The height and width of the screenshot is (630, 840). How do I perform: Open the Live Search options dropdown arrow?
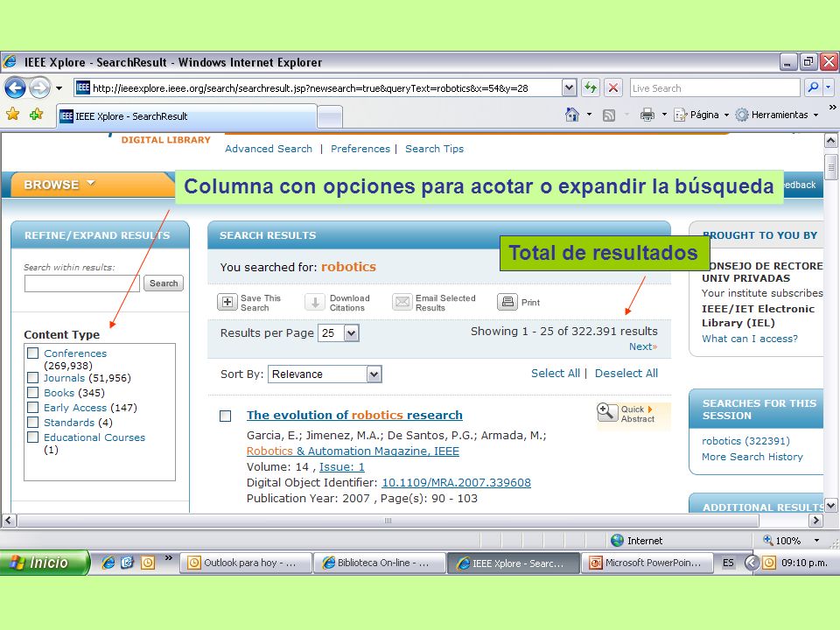tap(829, 87)
